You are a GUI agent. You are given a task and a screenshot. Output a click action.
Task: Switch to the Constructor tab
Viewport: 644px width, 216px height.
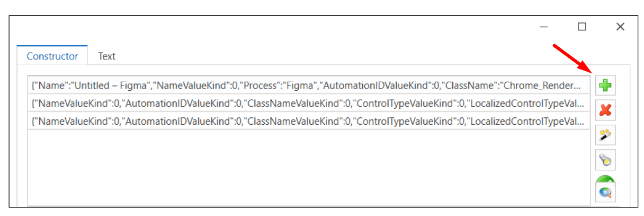(52, 56)
